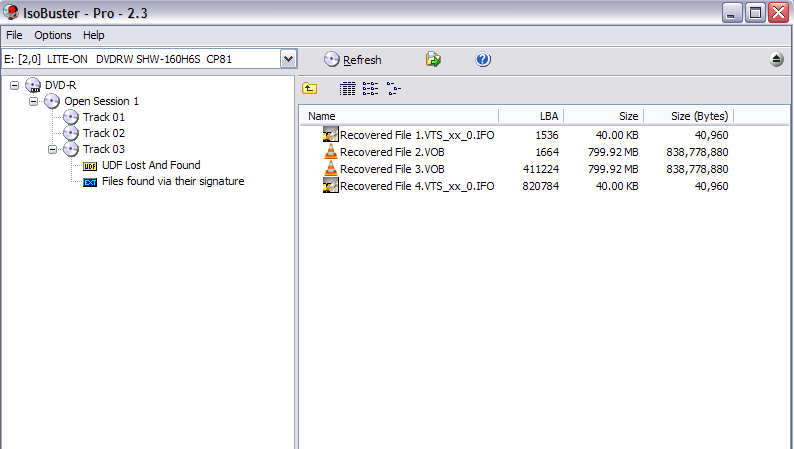
Task: Click LBA value 820784
Action: click(541, 186)
